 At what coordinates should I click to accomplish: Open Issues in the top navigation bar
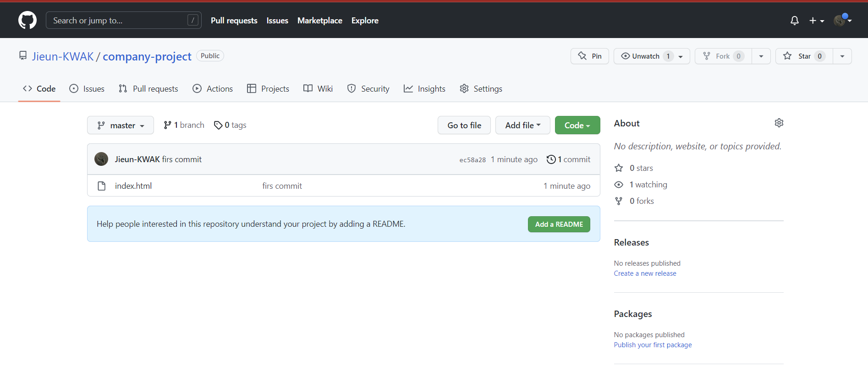(x=277, y=21)
